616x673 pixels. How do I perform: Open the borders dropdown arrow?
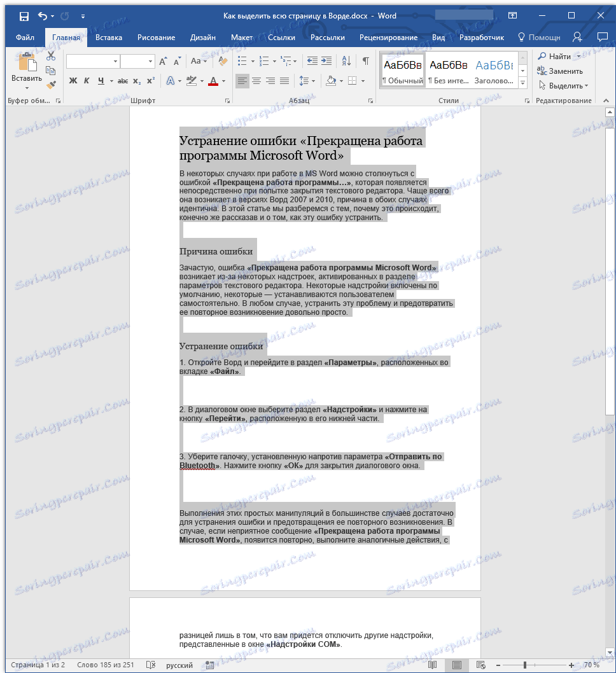pos(363,81)
